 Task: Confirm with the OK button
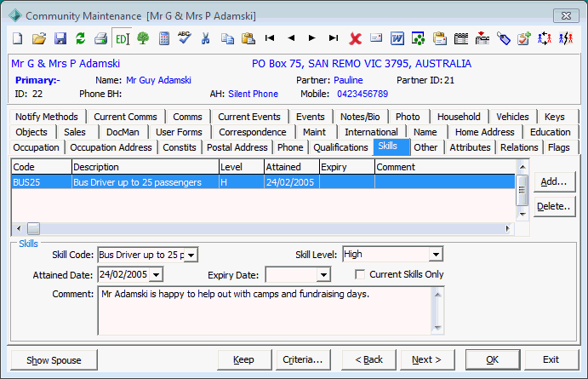click(493, 360)
